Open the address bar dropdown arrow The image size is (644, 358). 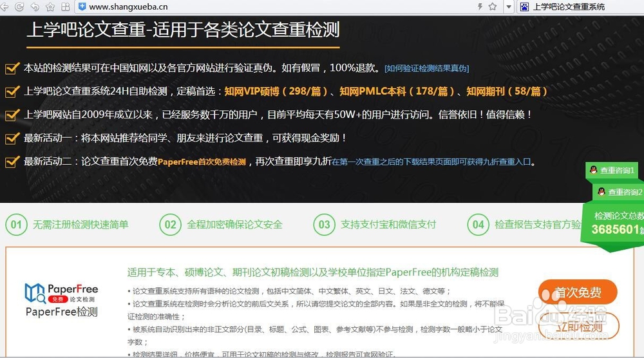[509, 6]
